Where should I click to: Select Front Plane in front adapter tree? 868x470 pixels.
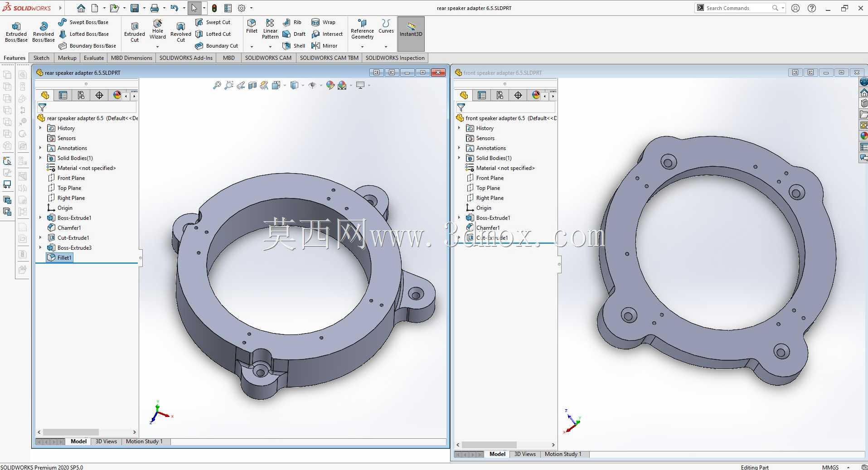pyautogui.click(x=485, y=178)
